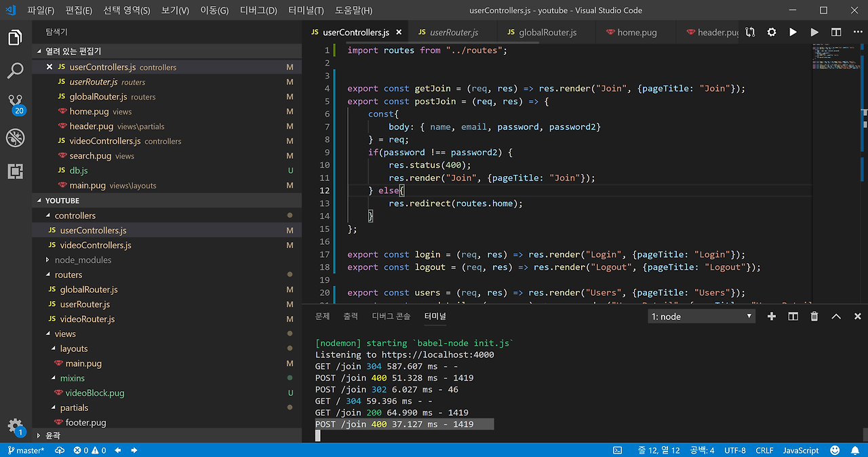Expand the node_modules folder

pos(83,260)
